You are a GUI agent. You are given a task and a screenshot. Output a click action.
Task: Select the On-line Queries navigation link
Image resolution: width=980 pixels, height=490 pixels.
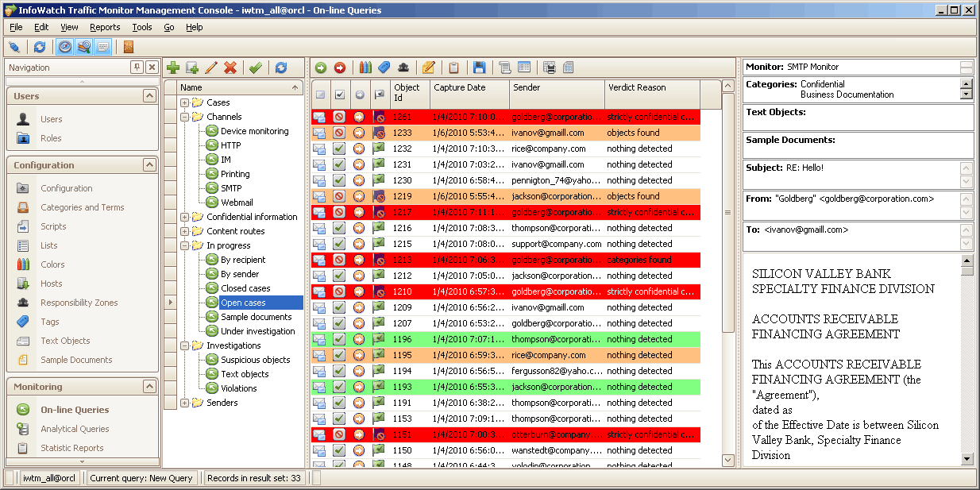(x=75, y=410)
